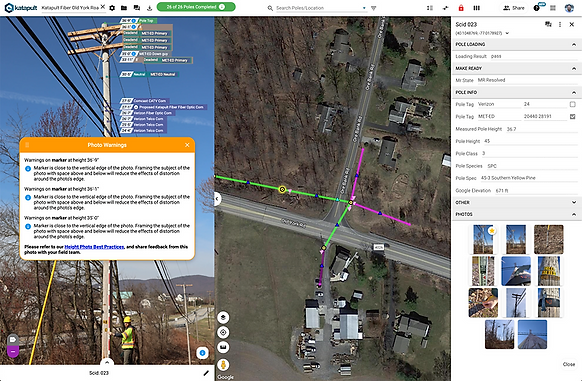The width and height of the screenshot is (582, 381).
Task: Open the map layers button
Action: click(x=223, y=318)
